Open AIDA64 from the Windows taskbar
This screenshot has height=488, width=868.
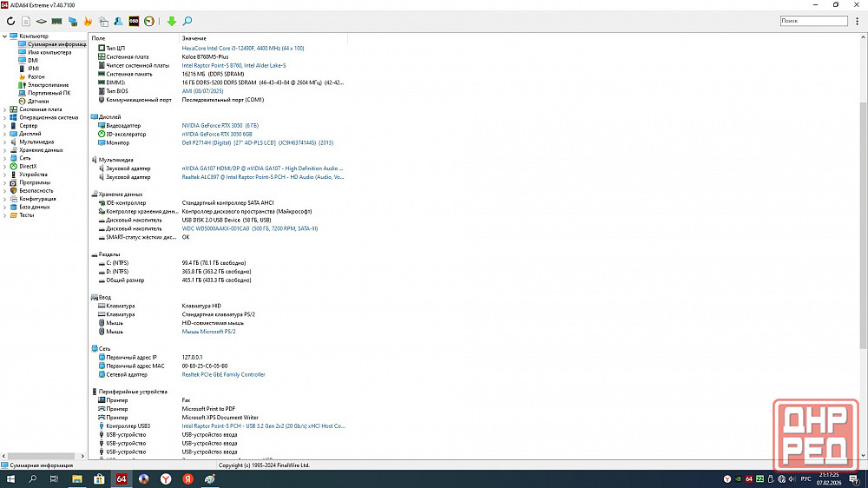(x=122, y=478)
